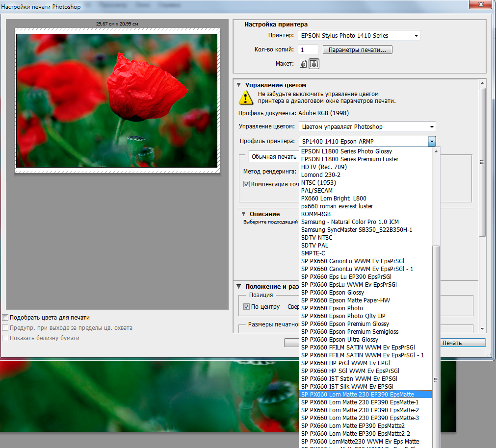
Task: Open the 'Принтер' dropdown
Action: pyautogui.click(x=359, y=35)
